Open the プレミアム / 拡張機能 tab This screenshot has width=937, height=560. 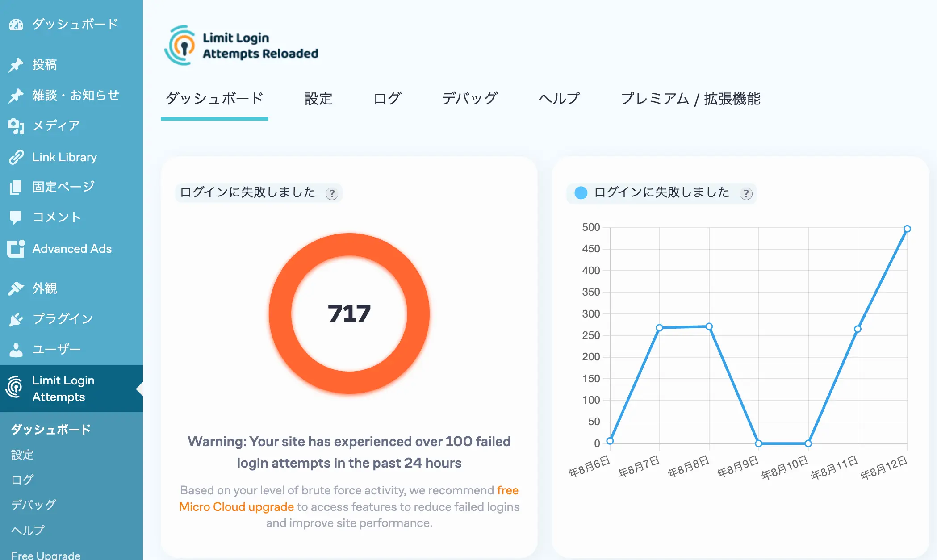pos(690,99)
